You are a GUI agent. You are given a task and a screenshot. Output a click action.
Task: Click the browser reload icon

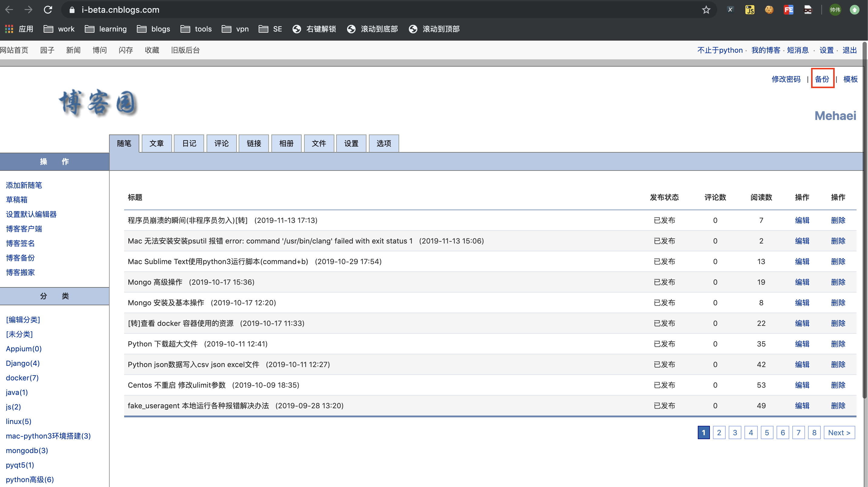[x=48, y=10]
